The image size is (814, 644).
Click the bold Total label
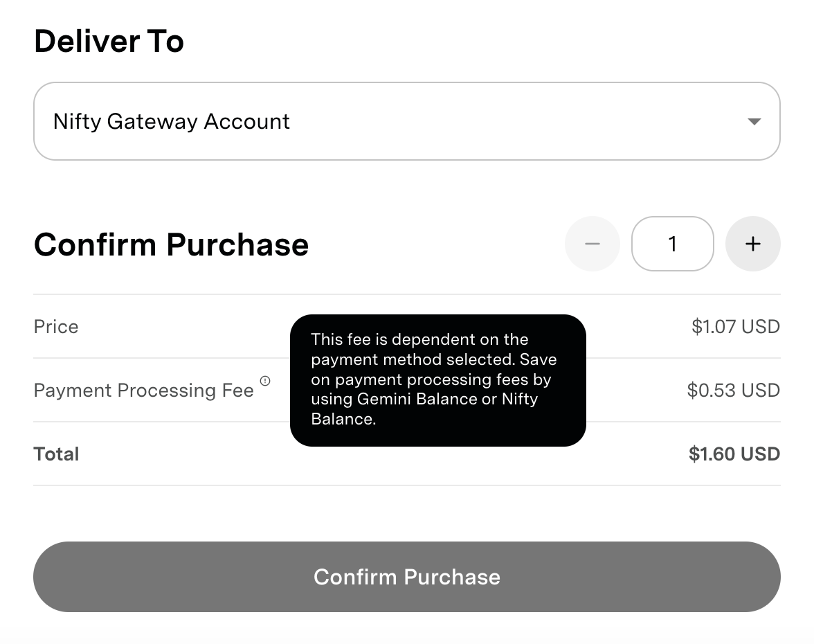click(x=57, y=454)
